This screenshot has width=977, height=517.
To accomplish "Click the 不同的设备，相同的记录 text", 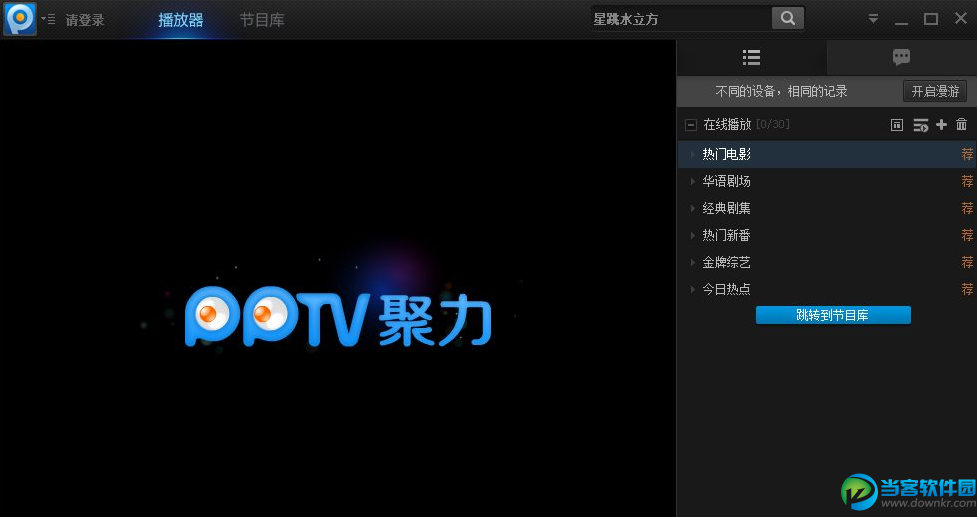I will (781, 92).
